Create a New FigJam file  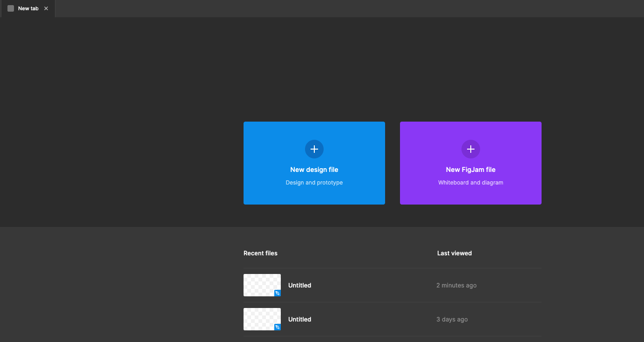471,163
